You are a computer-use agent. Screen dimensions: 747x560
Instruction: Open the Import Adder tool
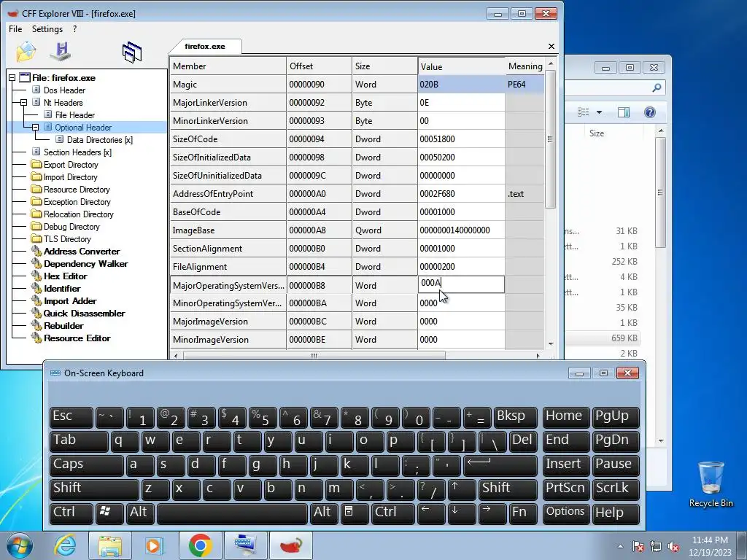tap(70, 300)
